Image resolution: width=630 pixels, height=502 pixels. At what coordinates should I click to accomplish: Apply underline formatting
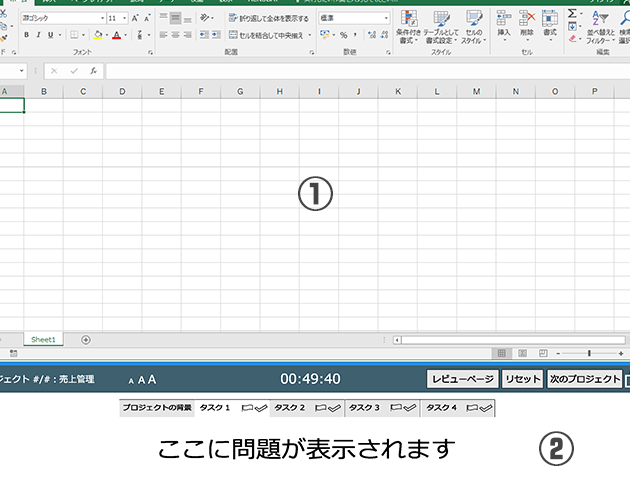[51, 35]
